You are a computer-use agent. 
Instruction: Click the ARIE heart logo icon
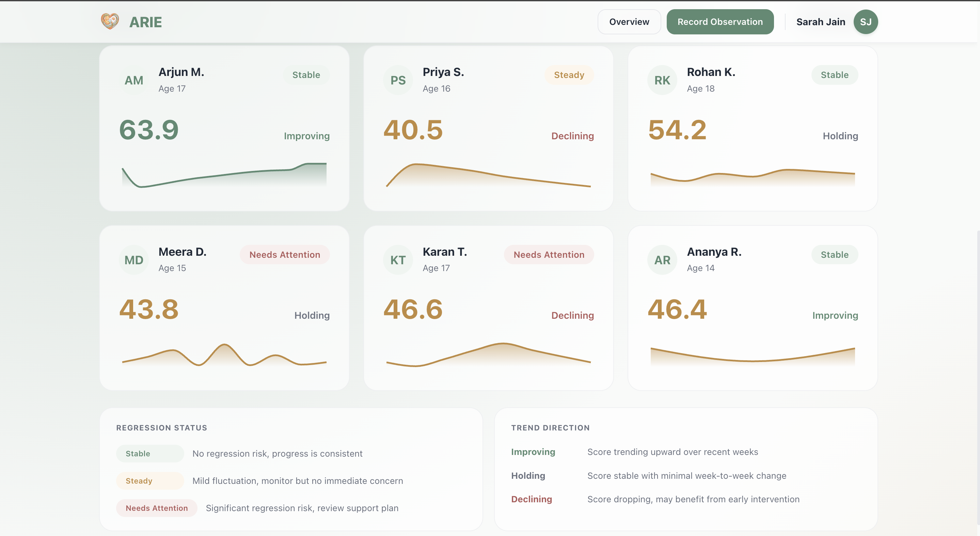pyautogui.click(x=110, y=21)
